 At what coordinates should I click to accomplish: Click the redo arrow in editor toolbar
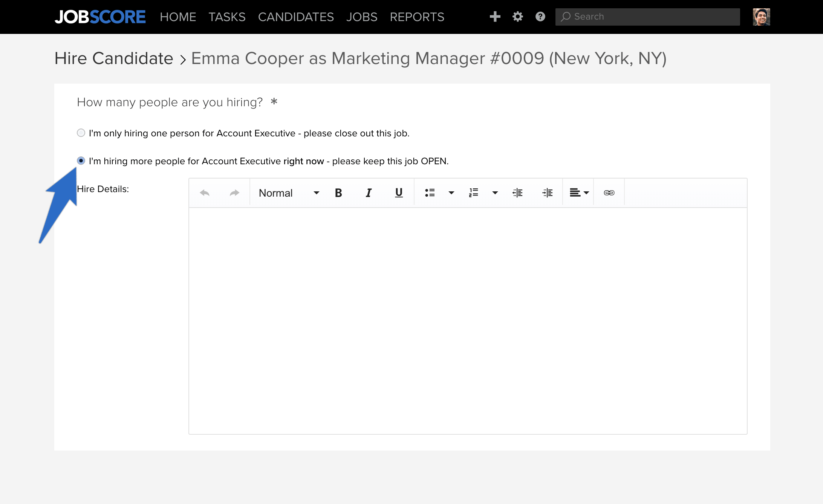pos(234,193)
